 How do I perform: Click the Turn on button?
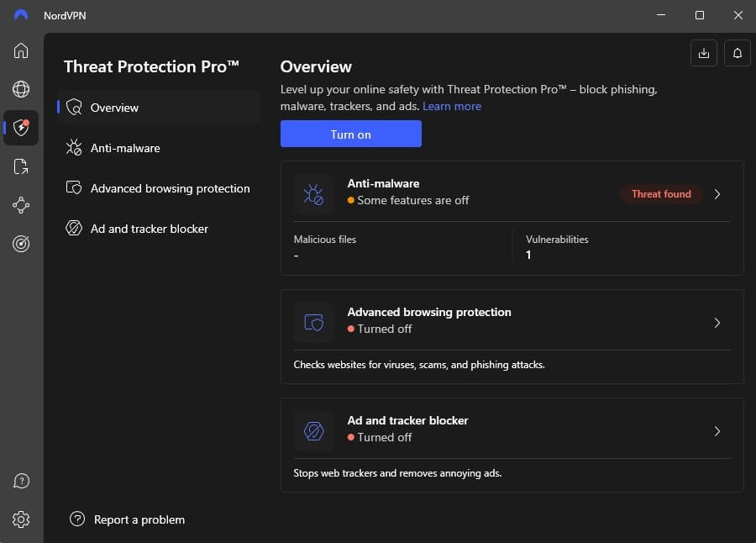pos(350,134)
